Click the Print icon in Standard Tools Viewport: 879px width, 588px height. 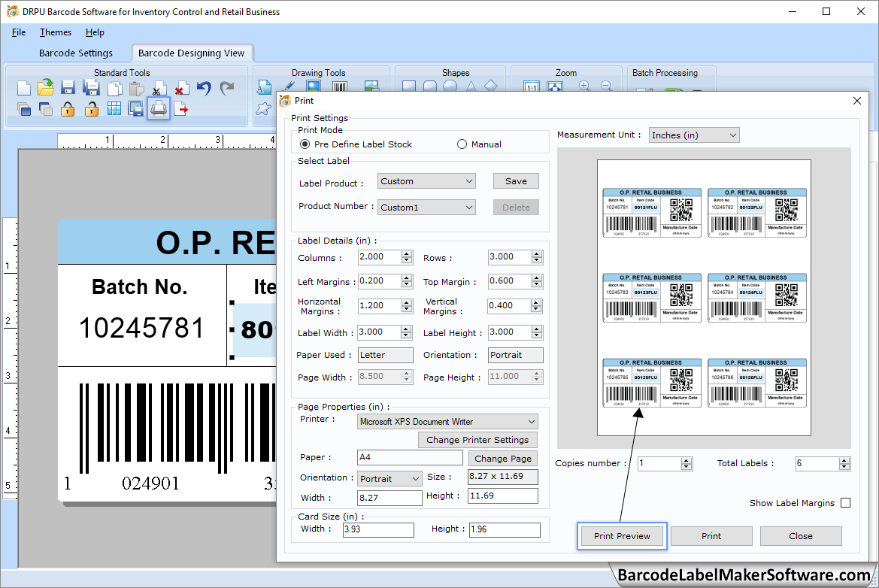coord(159,108)
